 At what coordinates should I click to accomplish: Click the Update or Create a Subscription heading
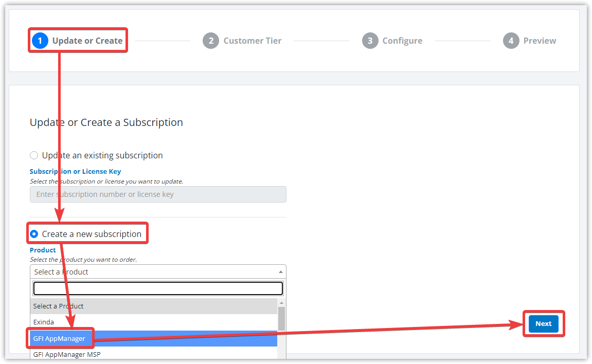point(106,122)
